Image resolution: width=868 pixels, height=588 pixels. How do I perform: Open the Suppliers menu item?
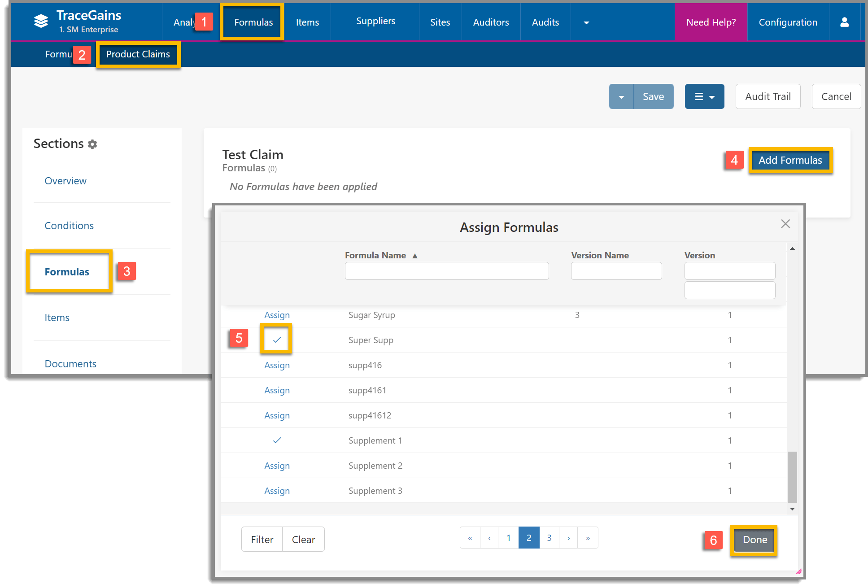pos(375,21)
